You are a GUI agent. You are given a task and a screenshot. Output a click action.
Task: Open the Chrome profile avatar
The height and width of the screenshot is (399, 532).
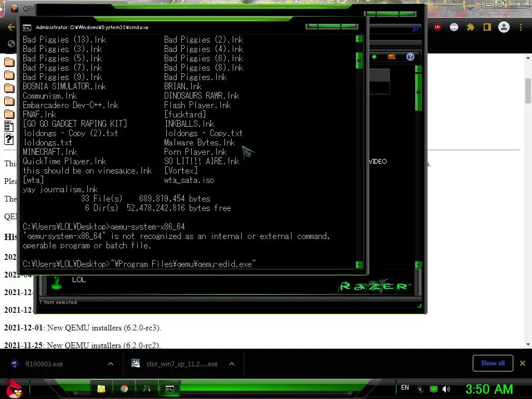(504, 27)
